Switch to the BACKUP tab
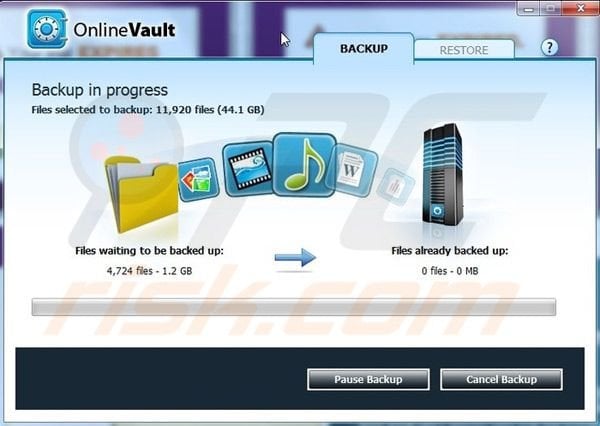600x426 pixels. tap(364, 49)
